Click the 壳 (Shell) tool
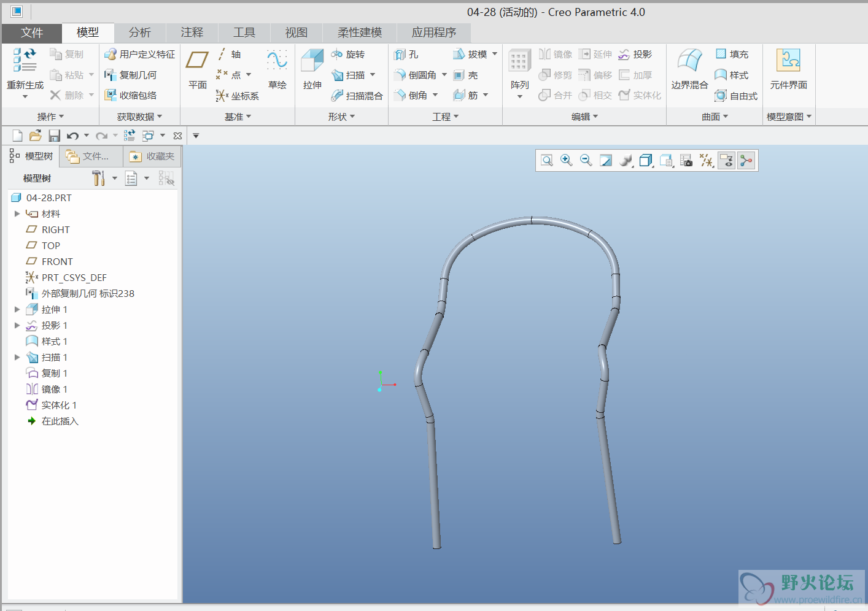The width and height of the screenshot is (868, 611). click(465, 75)
